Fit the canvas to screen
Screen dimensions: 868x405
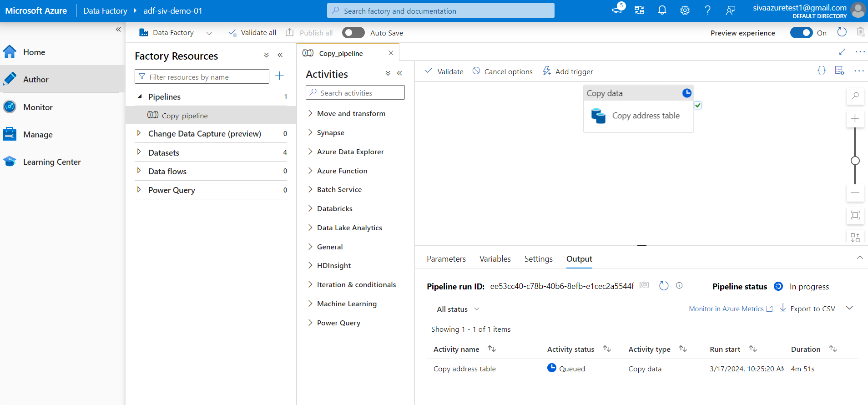[x=855, y=215]
